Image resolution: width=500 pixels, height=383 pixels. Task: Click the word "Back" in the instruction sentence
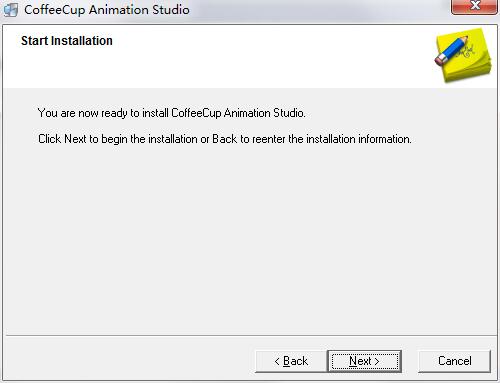(x=225, y=139)
